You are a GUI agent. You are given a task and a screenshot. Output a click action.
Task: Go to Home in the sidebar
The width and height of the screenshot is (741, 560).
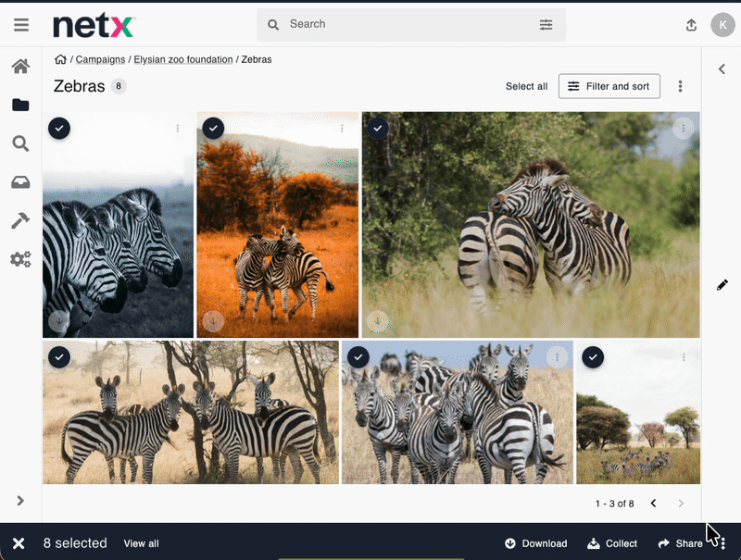point(20,67)
